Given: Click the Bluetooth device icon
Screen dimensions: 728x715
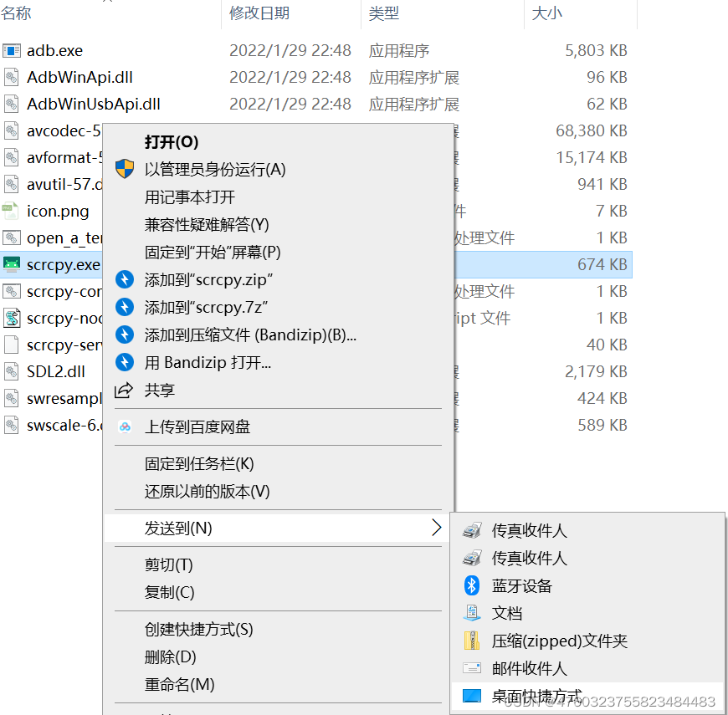Looking at the screenshot, I should [472, 585].
